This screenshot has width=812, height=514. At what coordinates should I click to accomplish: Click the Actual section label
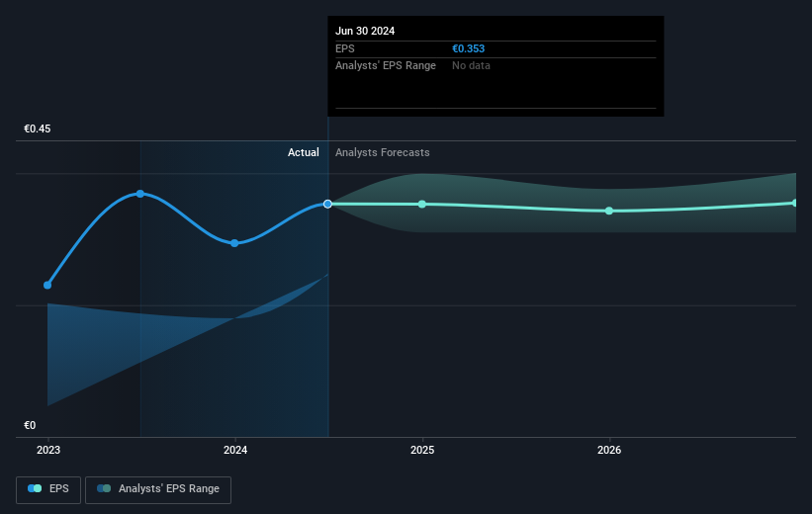304,152
